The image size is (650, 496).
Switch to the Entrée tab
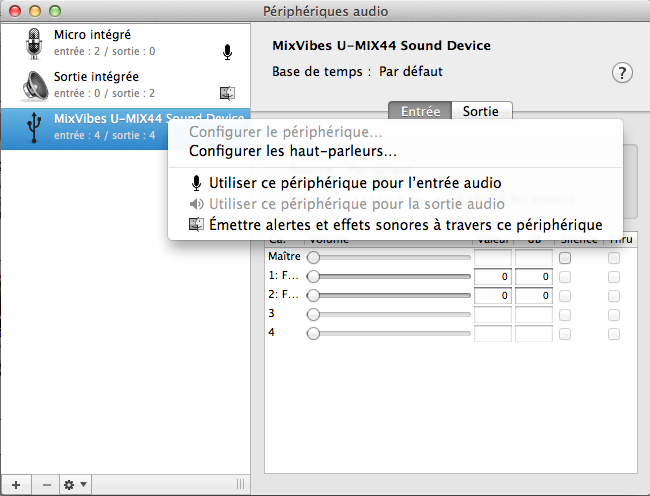420,111
